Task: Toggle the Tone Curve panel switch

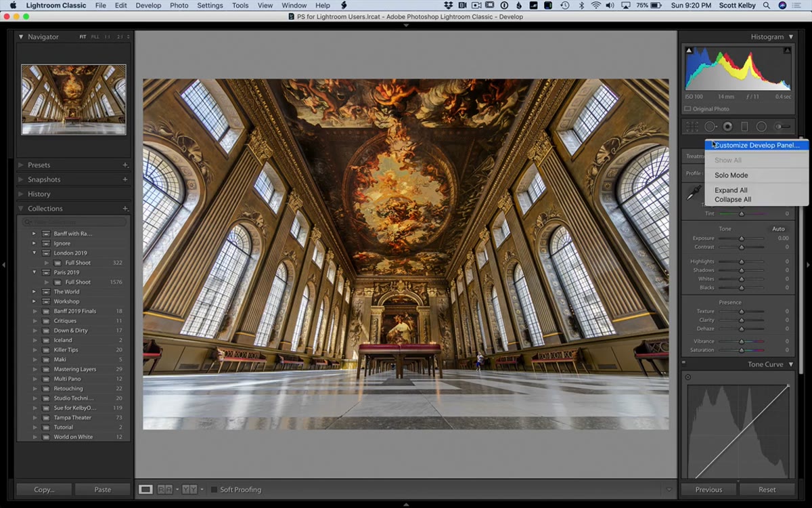Action: pyautogui.click(x=683, y=364)
